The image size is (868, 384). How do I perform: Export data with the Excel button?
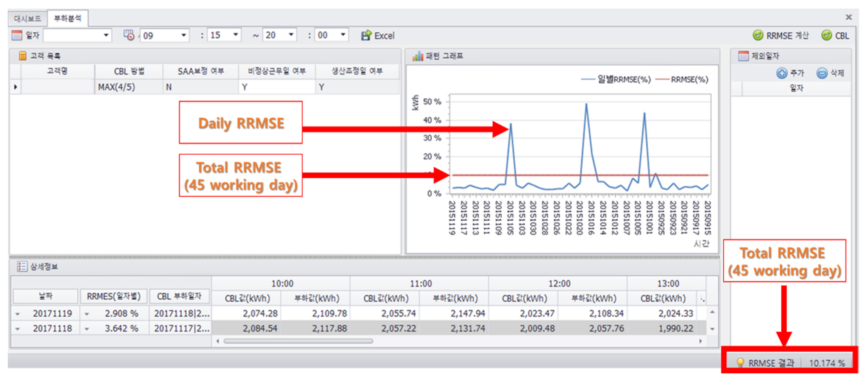378,35
